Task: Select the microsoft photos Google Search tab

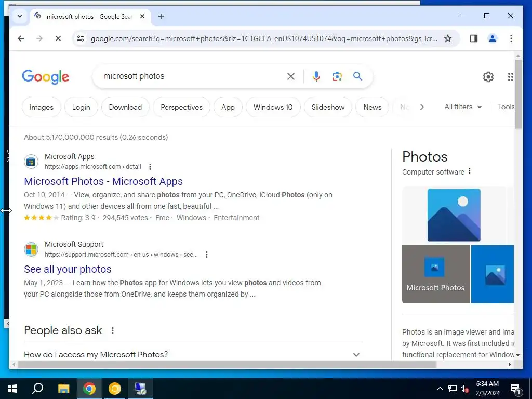Action: click(90, 16)
